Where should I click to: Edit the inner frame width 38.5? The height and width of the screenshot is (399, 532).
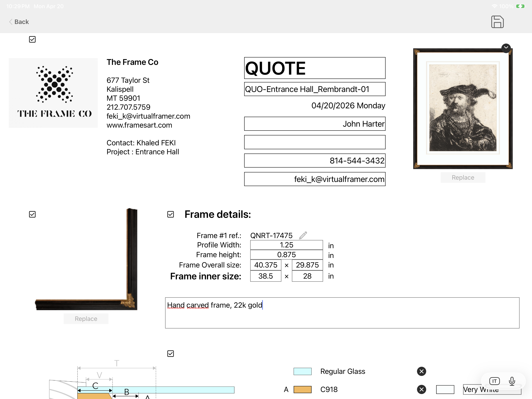[x=266, y=276]
